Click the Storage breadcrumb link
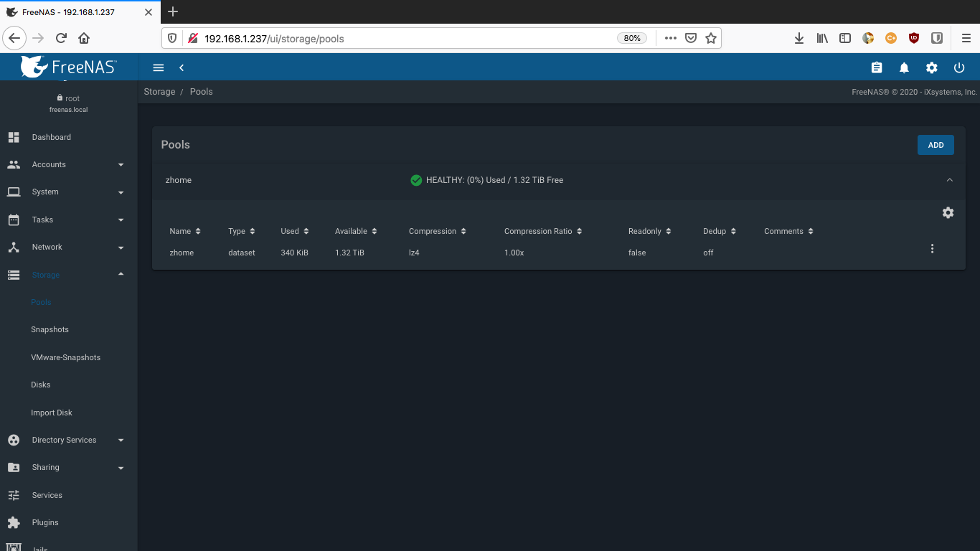 tap(159, 92)
